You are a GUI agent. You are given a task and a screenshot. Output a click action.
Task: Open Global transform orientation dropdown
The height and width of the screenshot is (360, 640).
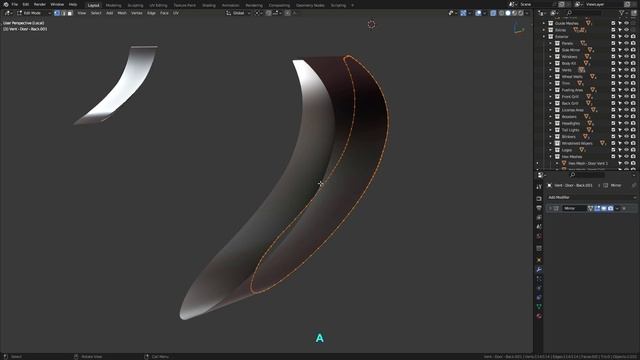tap(238, 13)
